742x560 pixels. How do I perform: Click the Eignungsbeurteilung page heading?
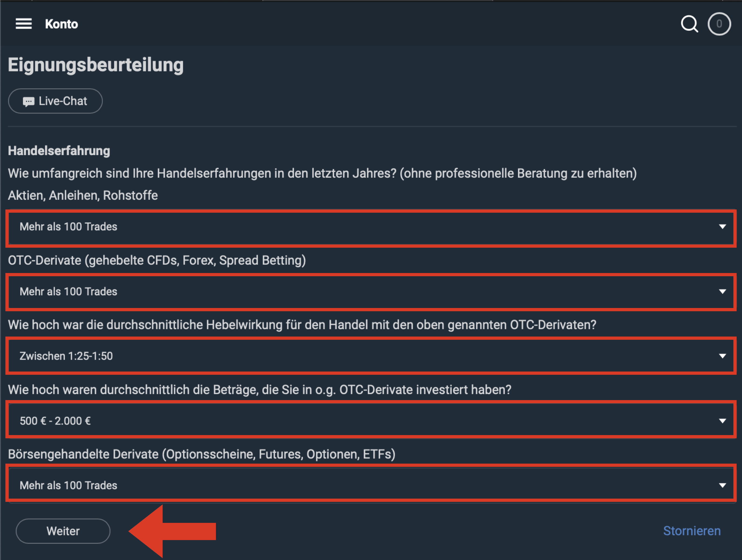[96, 65]
